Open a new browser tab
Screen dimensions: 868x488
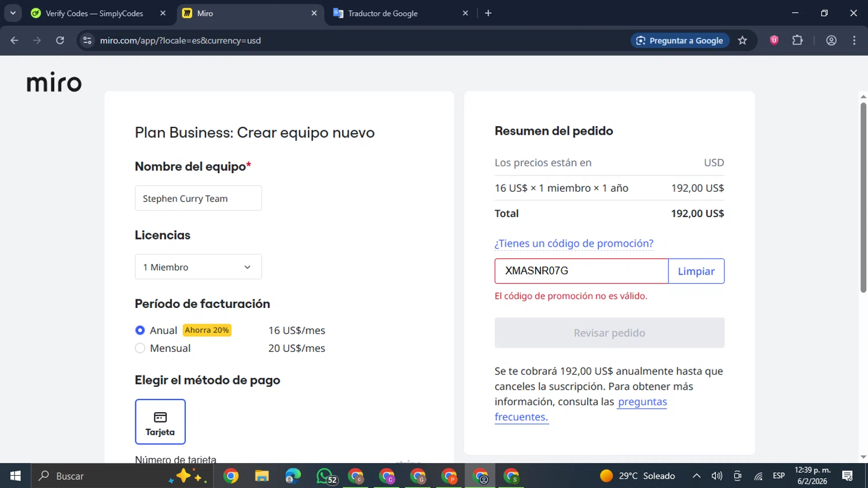488,13
